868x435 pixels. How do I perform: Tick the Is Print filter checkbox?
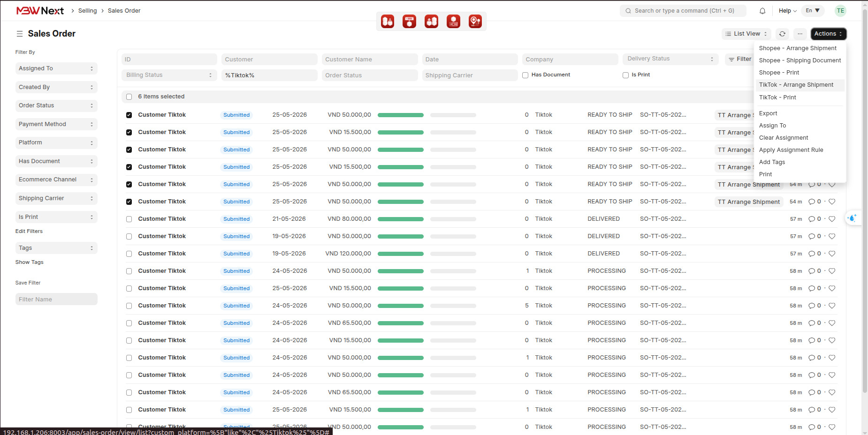pyautogui.click(x=625, y=75)
